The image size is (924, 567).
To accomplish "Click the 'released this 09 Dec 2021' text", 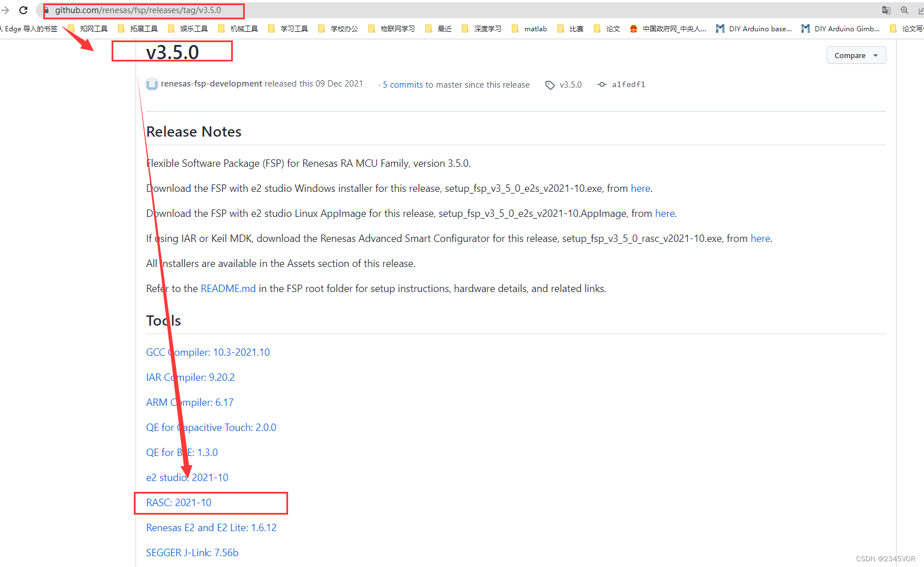I will pyautogui.click(x=314, y=84).
